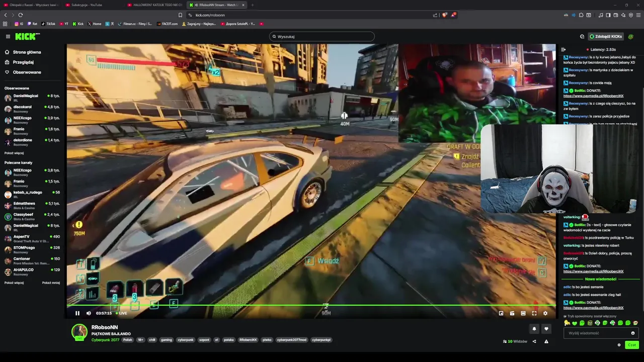Open DanielMagical IRL channel in Obserwowane
The image size is (644, 362).
tap(32, 98)
